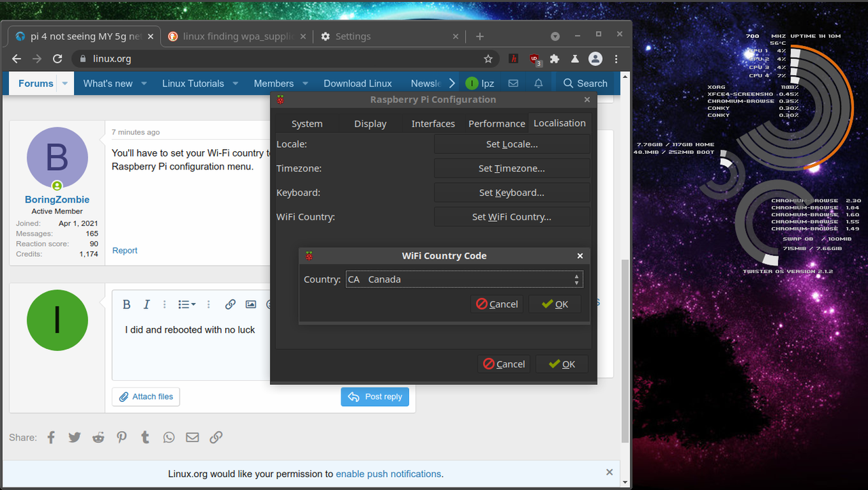868x490 pixels.
Task: Bookmark this page with the star icon
Action: pyautogui.click(x=488, y=59)
